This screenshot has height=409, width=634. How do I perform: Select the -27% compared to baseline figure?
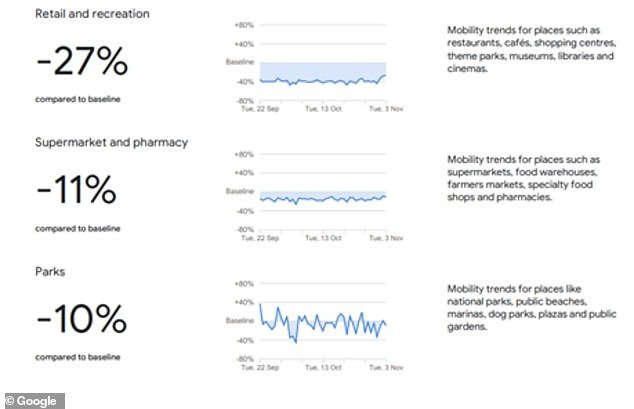82,61
